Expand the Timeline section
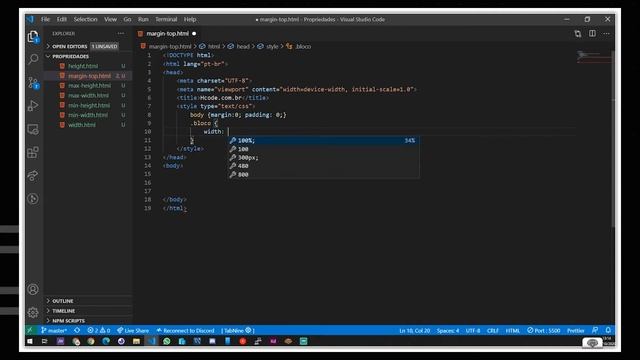Viewport: 640px width, 360px height. tap(88, 311)
